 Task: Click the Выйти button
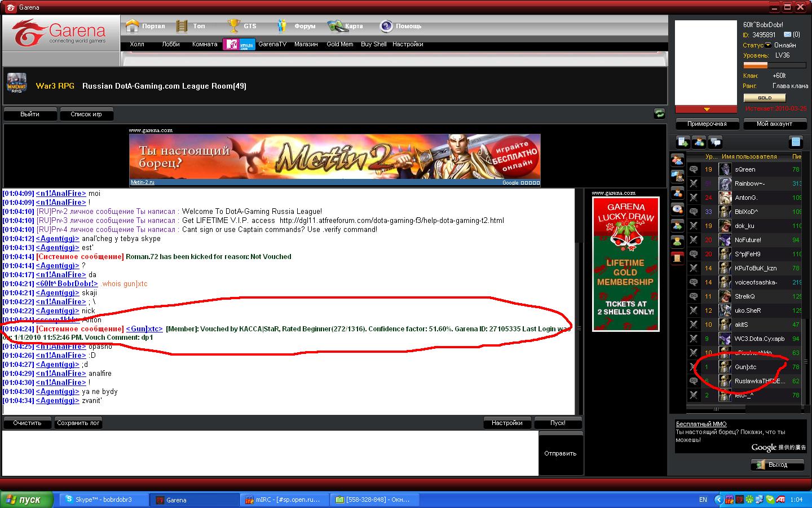30,114
